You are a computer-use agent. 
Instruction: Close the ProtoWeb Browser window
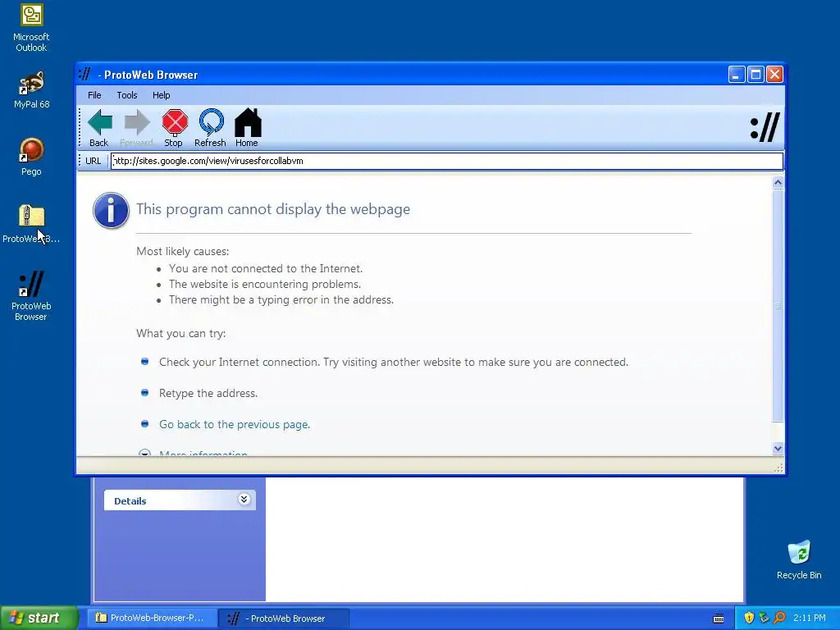coord(774,75)
